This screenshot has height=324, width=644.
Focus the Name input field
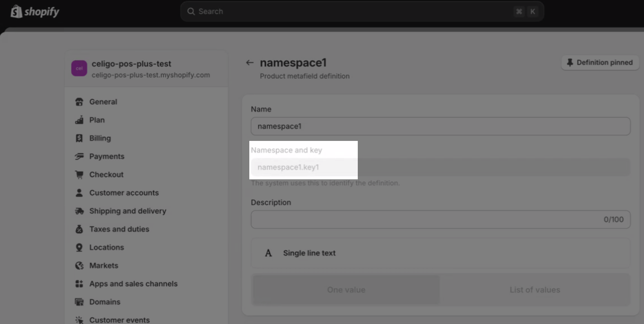pos(441,126)
